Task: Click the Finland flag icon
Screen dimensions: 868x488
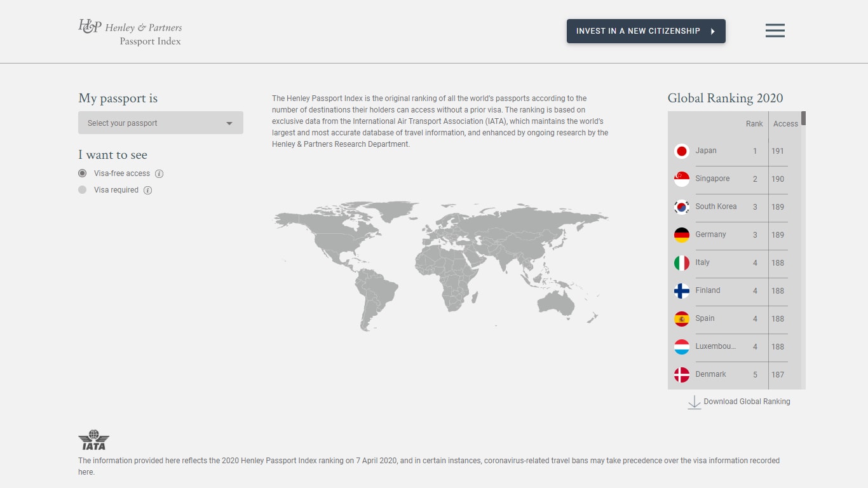Action: click(x=681, y=291)
